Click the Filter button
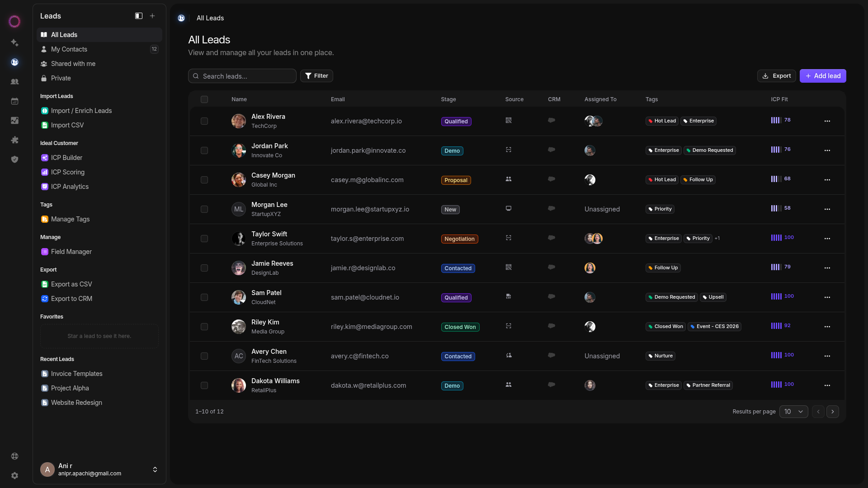Viewport: 868px width, 488px height. pos(316,76)
